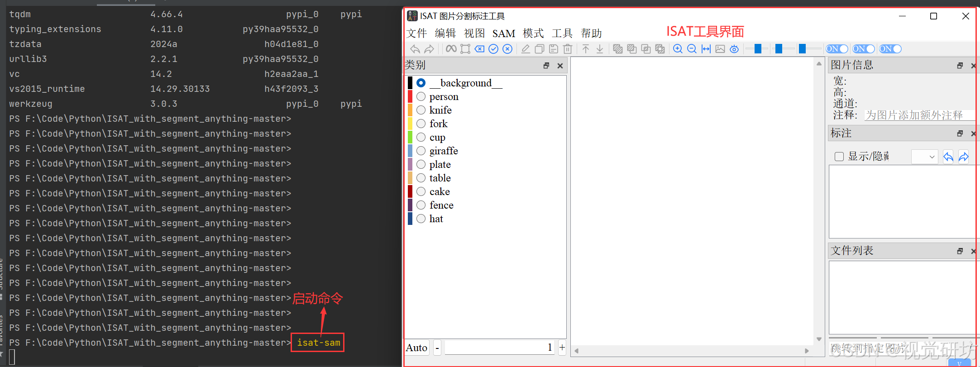Undock the 类别 category panel
Image resolution: width=980 pixels, height=367 pixels.
coord(546,66)
